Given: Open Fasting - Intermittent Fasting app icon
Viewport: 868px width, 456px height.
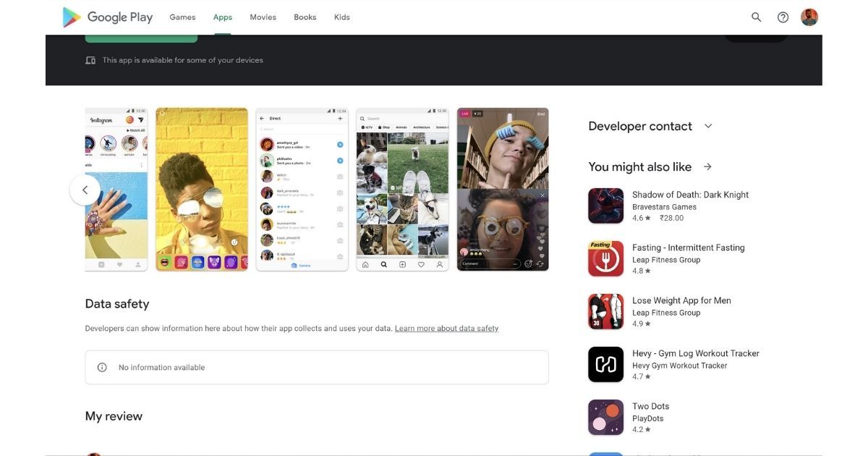Looking at the screenshot, I should [605, 259].
